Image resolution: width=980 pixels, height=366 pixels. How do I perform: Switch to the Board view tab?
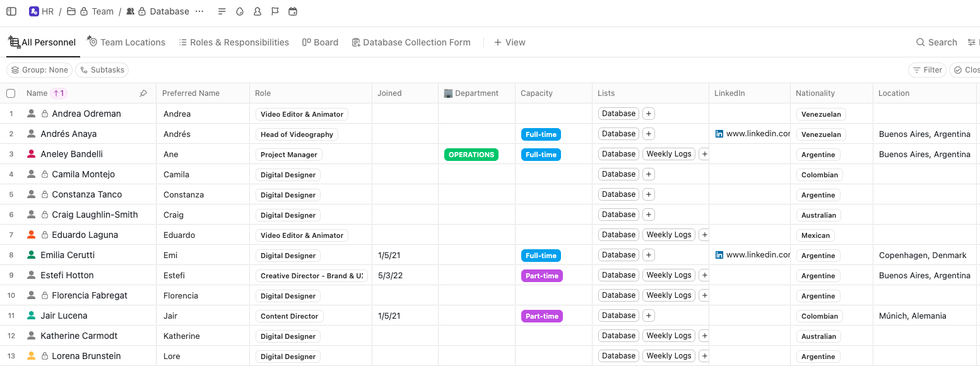[320, 42]
